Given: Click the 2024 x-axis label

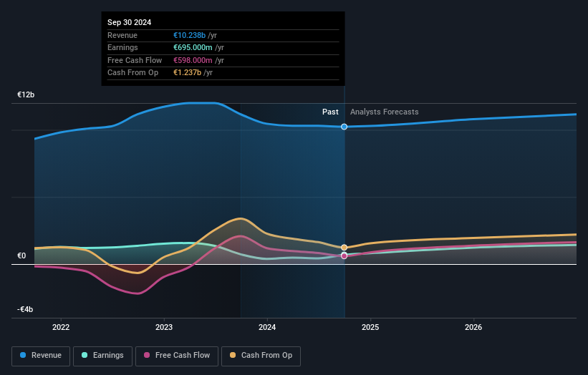Looking at the screenshot, I should (267, 328).
